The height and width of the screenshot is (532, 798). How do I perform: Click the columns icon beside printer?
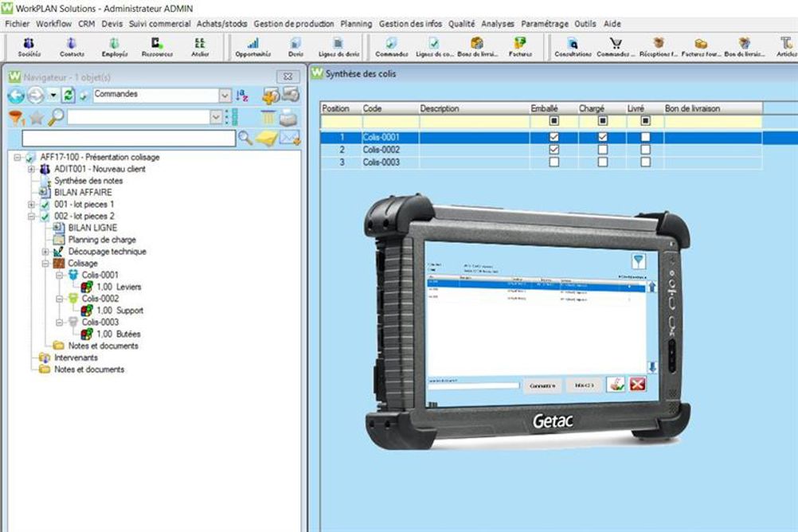click(268, 118)
